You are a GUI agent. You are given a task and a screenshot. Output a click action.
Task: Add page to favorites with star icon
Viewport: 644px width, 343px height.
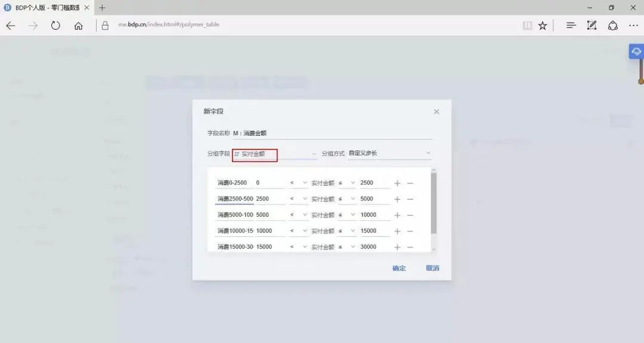543,25
